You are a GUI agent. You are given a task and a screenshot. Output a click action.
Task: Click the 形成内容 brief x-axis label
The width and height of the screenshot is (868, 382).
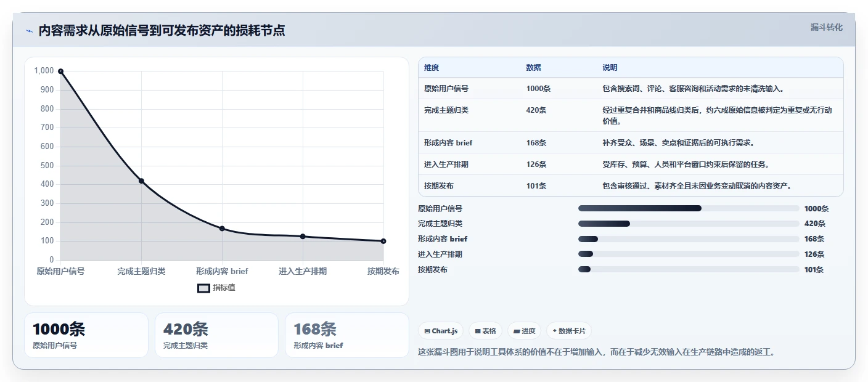[x=222, y=271]
